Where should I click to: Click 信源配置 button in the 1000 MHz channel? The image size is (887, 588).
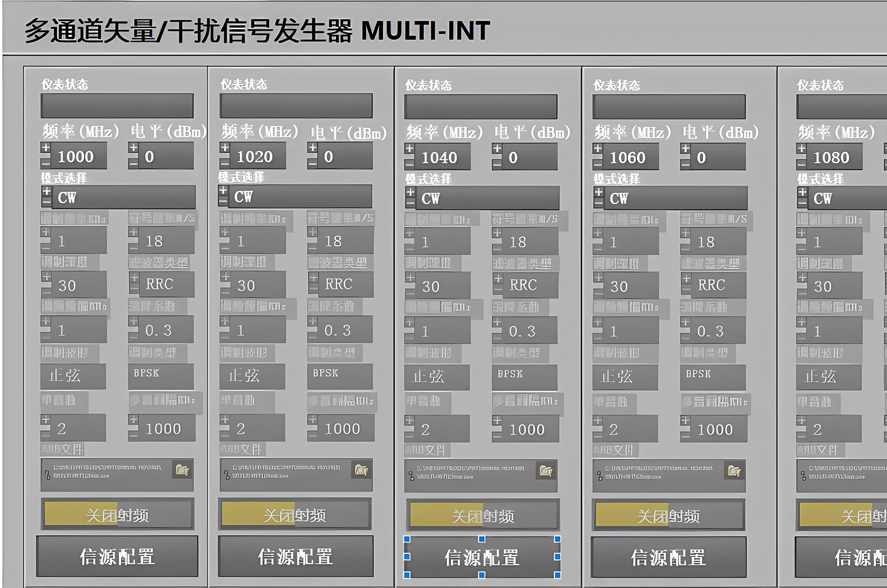point(117,556)
